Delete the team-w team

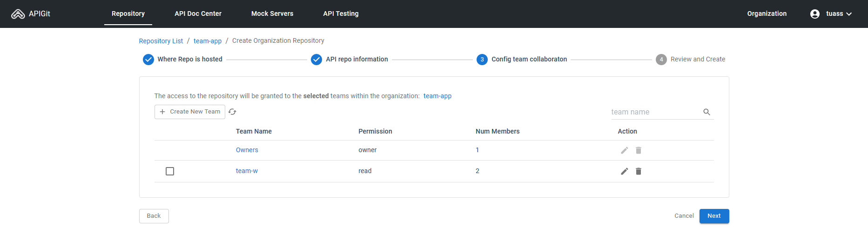639,171
